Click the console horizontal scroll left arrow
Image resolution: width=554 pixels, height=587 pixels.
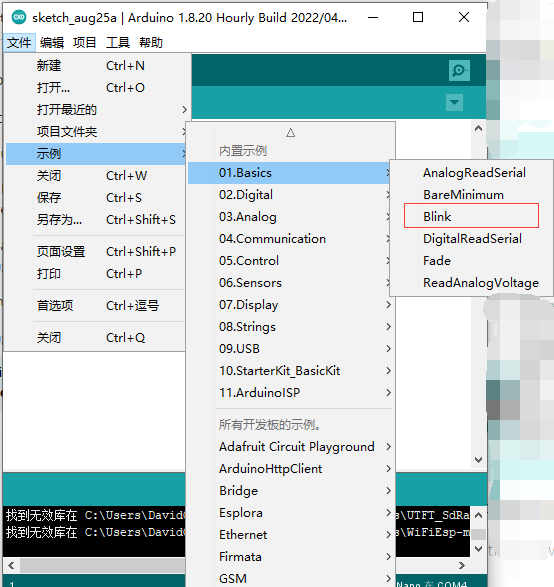pyautogui.click(x=11, y=565)
